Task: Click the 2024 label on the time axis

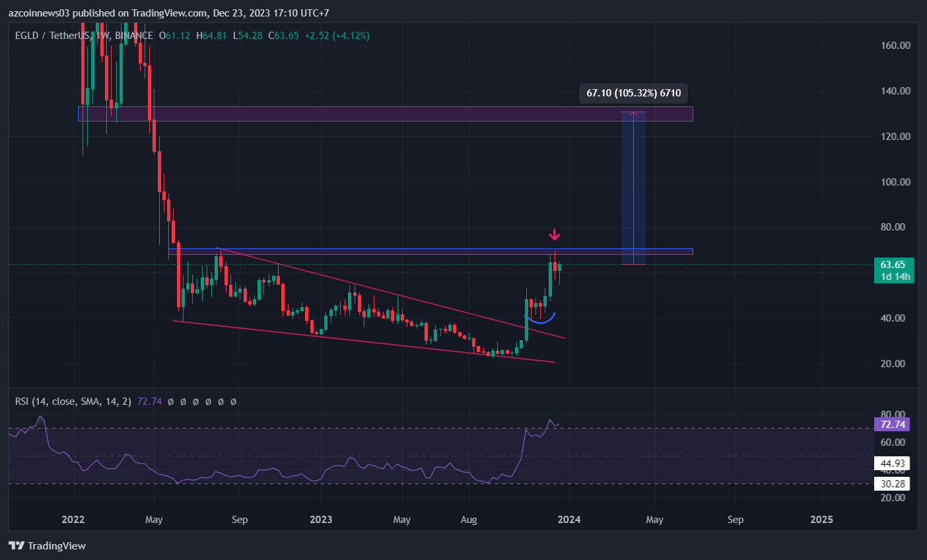Action: [x=569, y=520]
